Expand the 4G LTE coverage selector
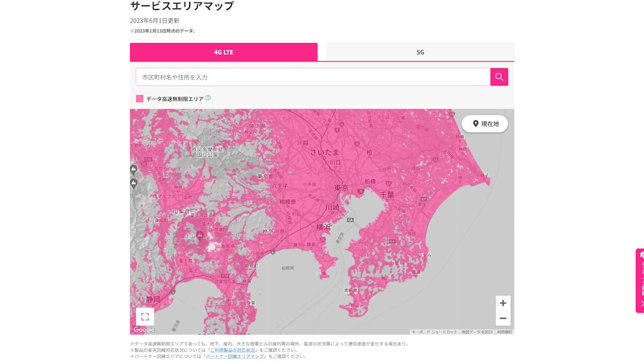This screenshot has width=644, height=362. click(x=223, y=52)
